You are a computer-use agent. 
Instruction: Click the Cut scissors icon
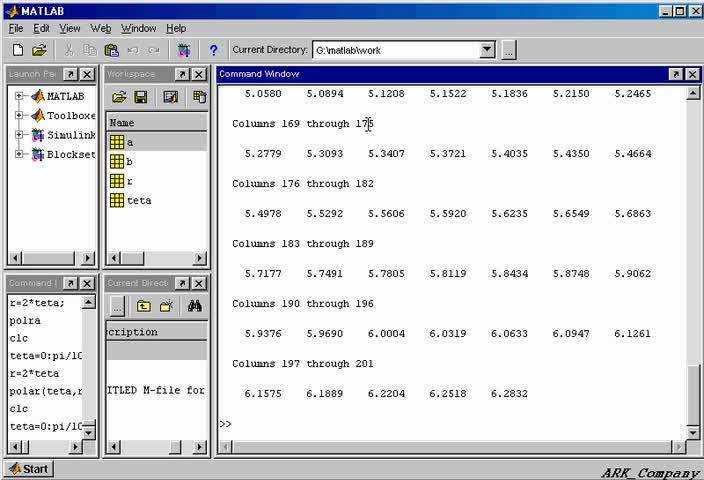coord(69,50)
